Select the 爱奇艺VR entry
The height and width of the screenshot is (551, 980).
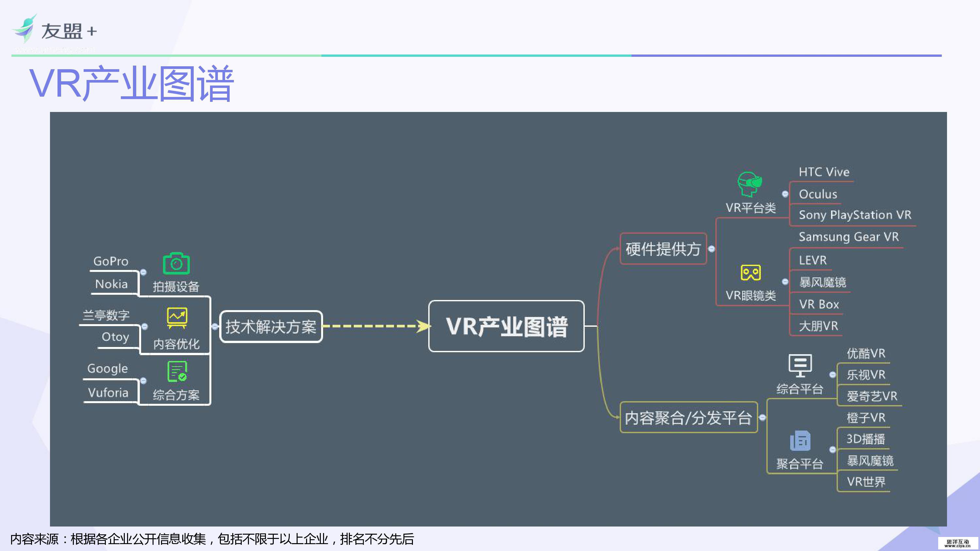point(872,396)
